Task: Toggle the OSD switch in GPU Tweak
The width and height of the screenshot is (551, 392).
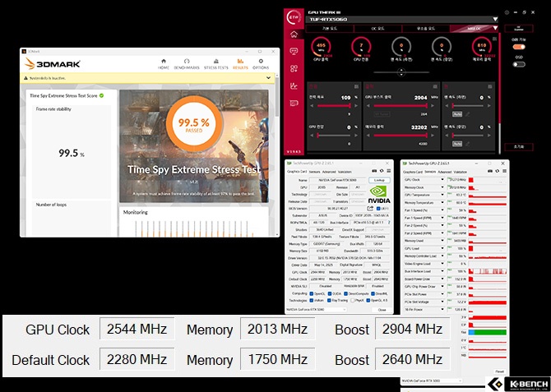Action: (x=519, y=64)
